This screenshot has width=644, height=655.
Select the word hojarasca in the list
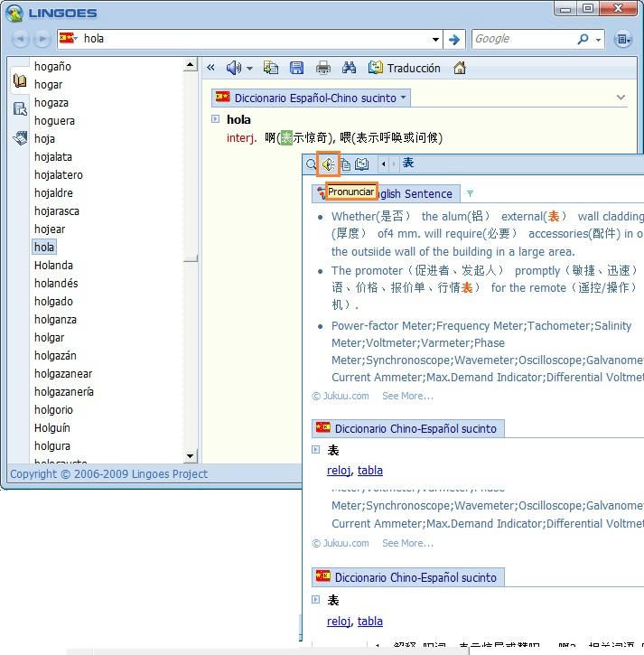(x=57, y=211)
